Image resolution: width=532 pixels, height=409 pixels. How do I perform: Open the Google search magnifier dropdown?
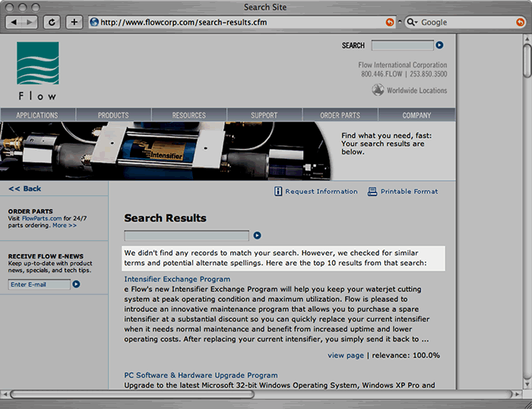click(412, 22)
